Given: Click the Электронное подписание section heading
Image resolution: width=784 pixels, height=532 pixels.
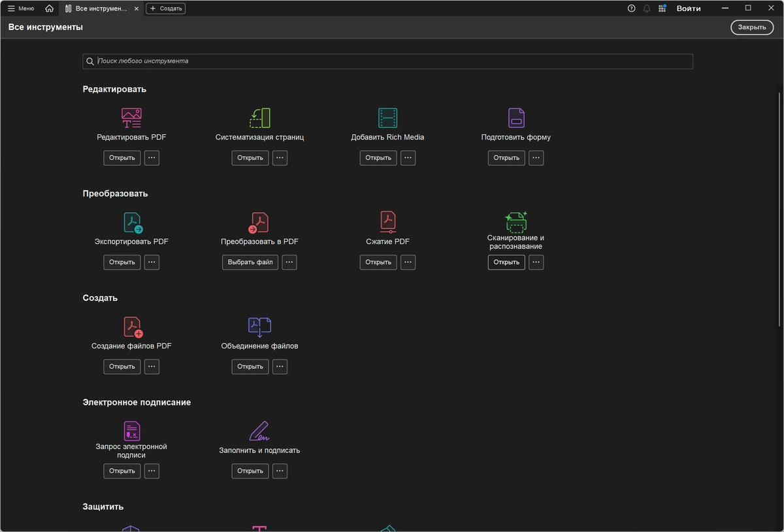Looking at the screenshot, I should [x=137, y=403].
